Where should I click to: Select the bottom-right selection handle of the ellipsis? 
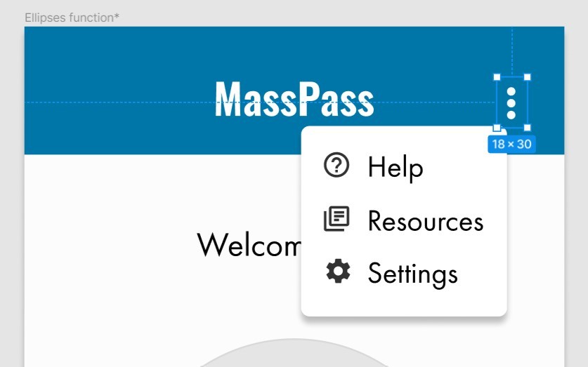[x=527, y=128]
